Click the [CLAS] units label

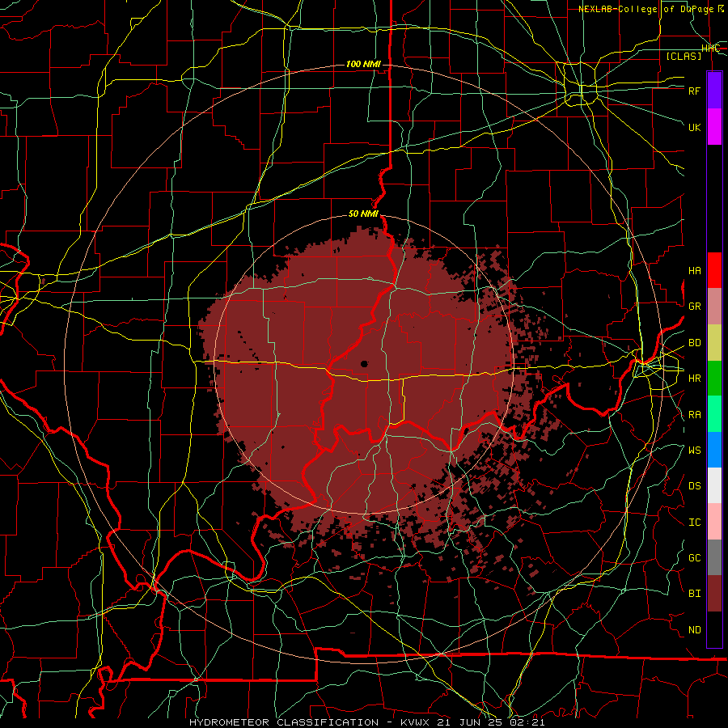pos(684,56)
